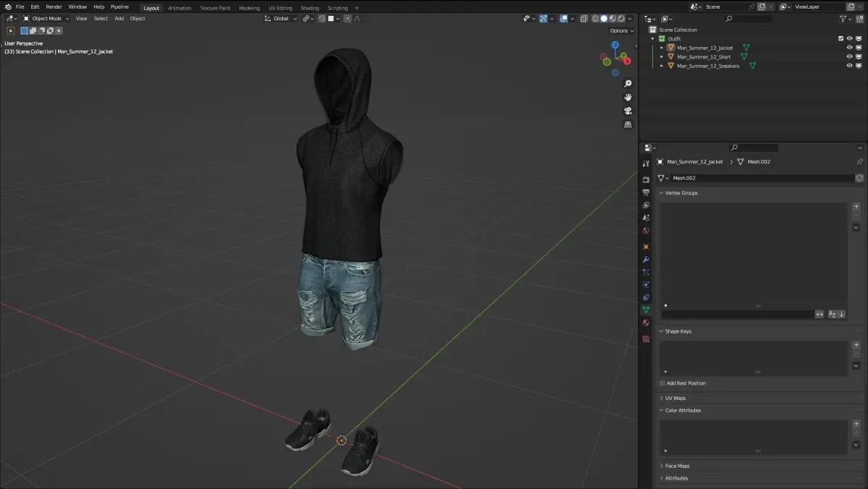868x489 pixels.
Task: Collapse the Vertex Groups panel
Action: [x=661, y=193]
